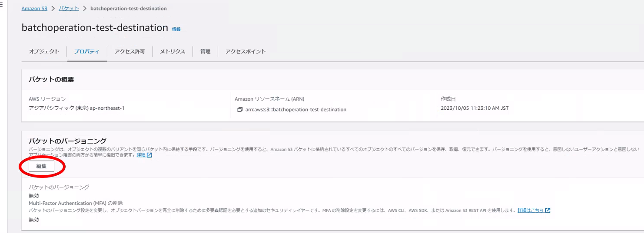Open the 詳細はこちら link for MFA delete
Image resolution: width=644 pixels, height=233 pixels.
click(534, 210)
